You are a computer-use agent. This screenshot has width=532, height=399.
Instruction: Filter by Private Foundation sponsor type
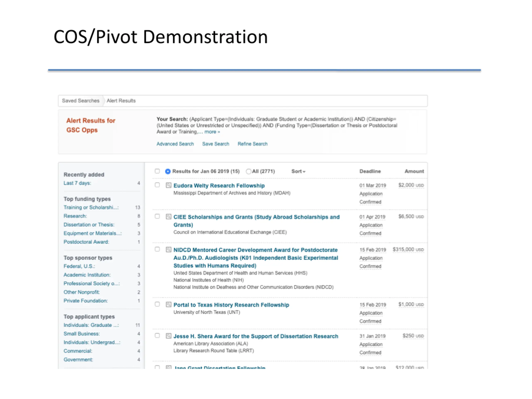(86, 301)
